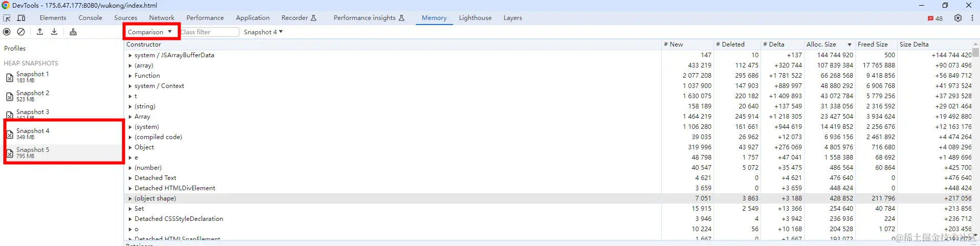
Task: Select Snapshot 4 in the profiles list
Action: (62, 133)
